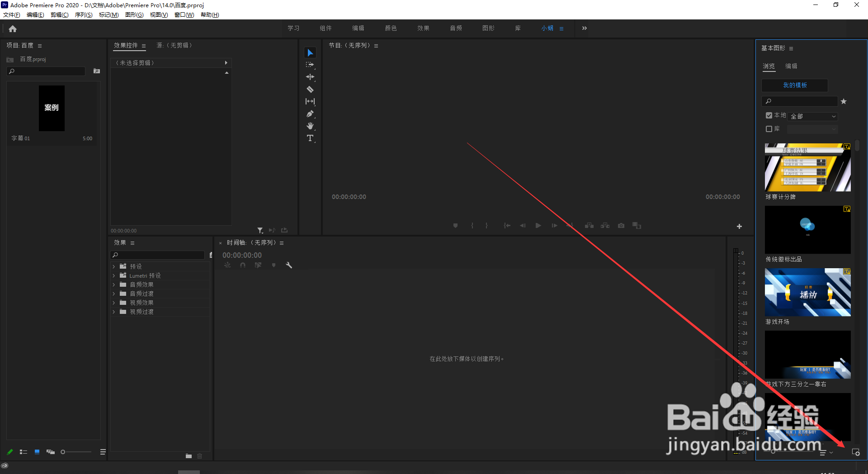The height and width of the screenshot is (474, 868).
Task: Expand Lumetri 预设 folder
Action: tap(114, 275)
